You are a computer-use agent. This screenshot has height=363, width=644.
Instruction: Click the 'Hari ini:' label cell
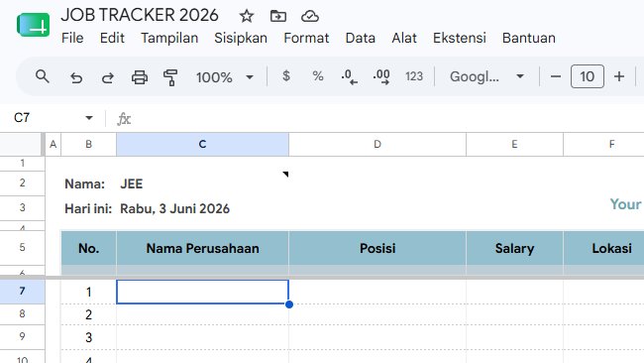click(88, 208)
